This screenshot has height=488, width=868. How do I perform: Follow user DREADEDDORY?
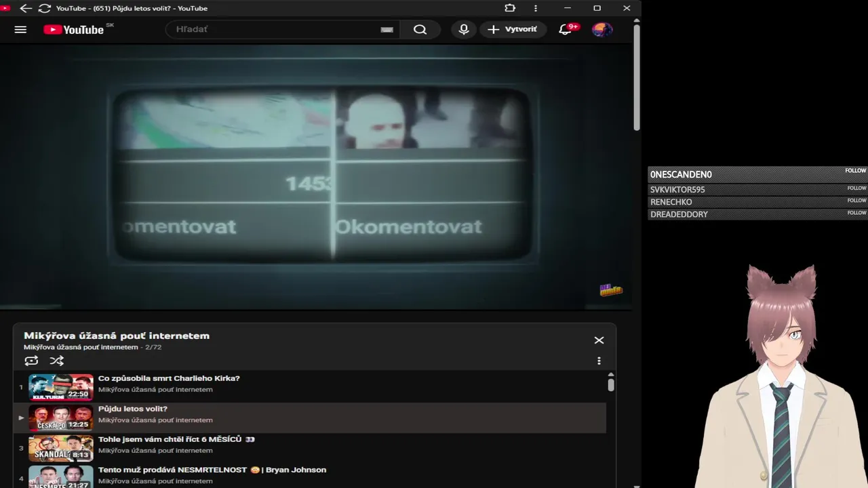tap(856, 213)
